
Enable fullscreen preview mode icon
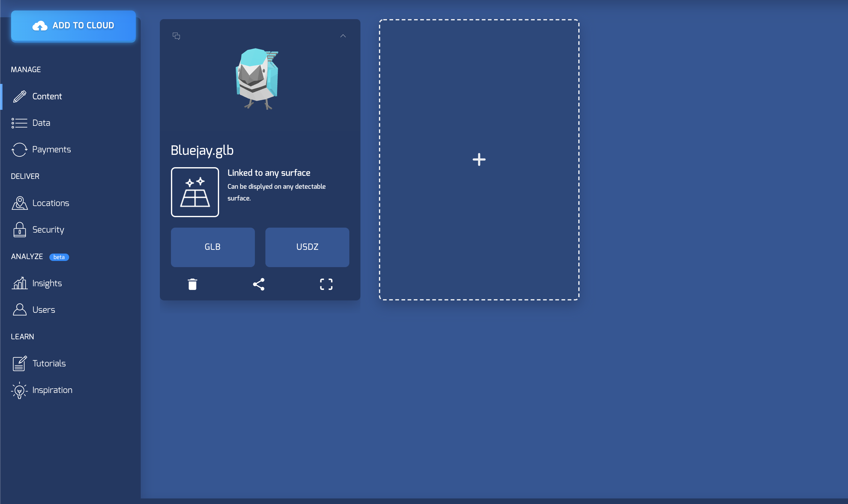point(326,284)
